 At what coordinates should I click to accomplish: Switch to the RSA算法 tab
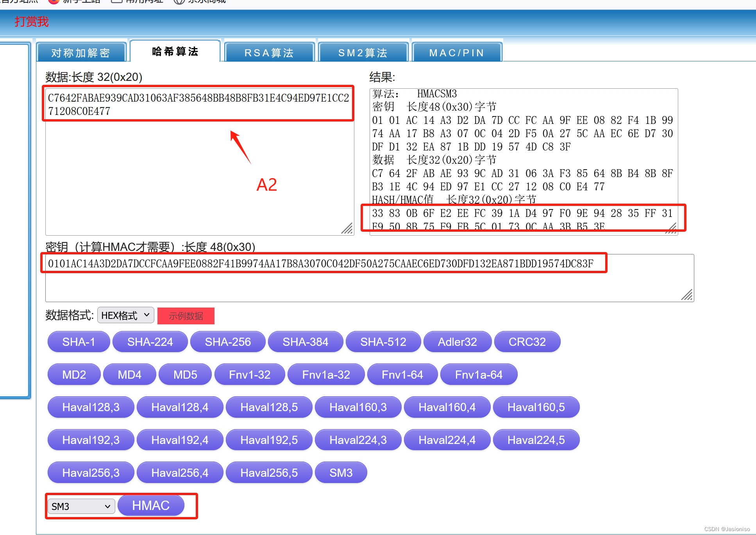[x=269, y=52]
